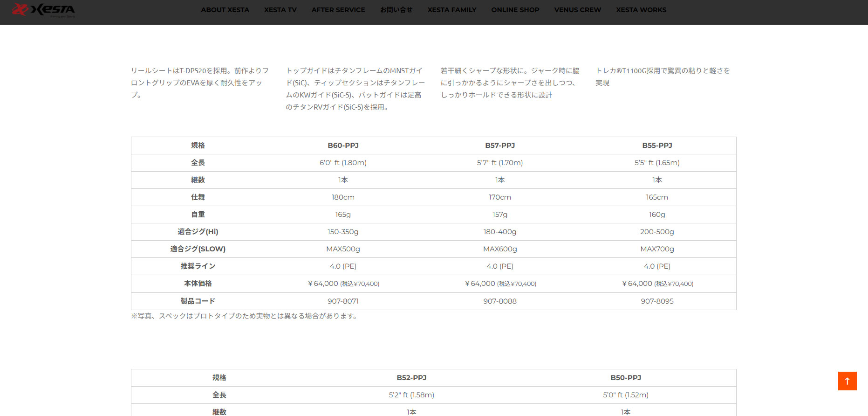
Task: Click the 160g weight value
Action: pos(657,215)
